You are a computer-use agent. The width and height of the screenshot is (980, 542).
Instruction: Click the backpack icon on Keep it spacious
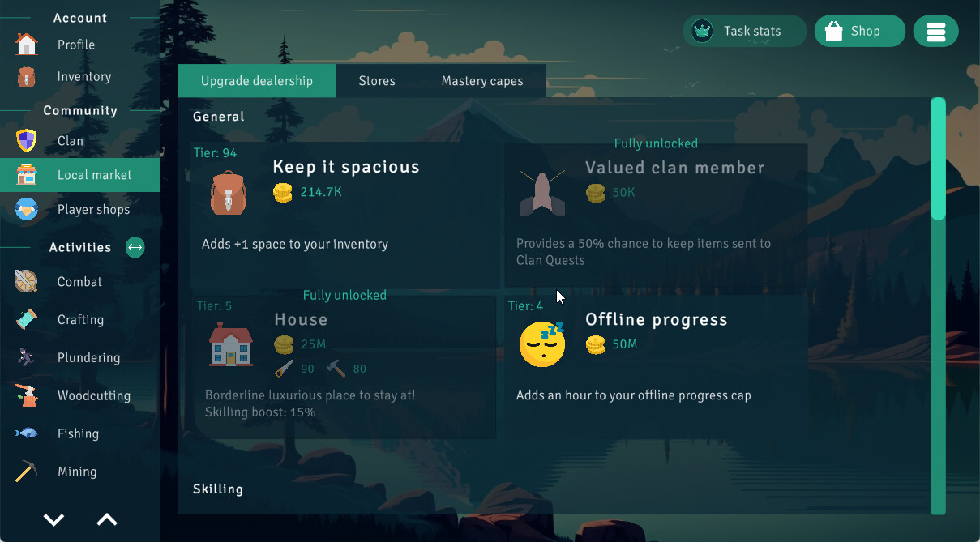coord(228,192)
